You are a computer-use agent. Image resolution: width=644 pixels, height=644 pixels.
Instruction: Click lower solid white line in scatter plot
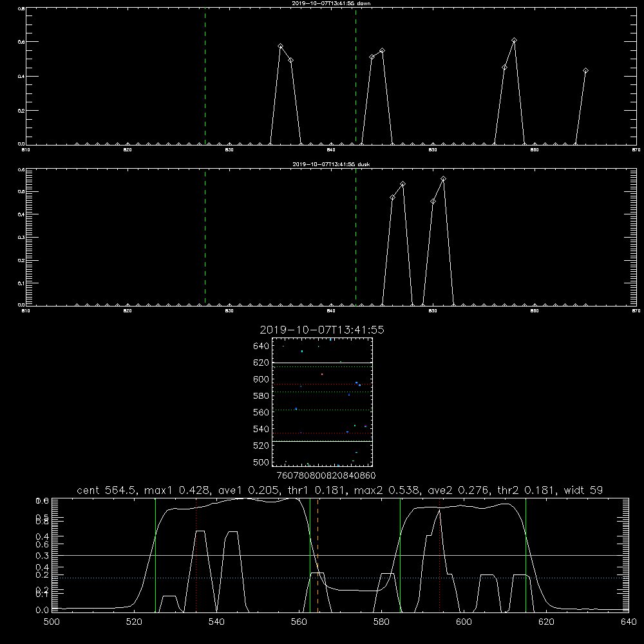(x=323, y=442)
